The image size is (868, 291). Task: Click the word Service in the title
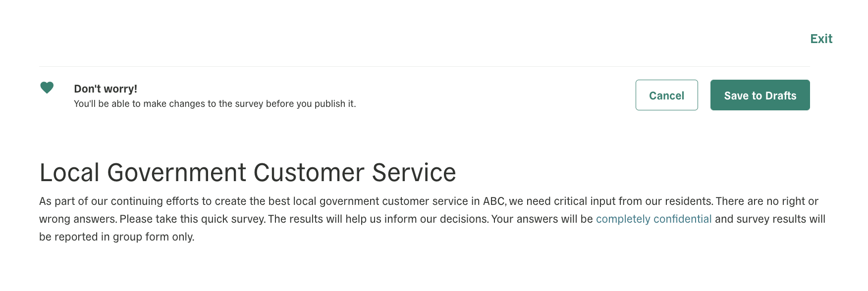pyautogui.click(x=414, y=172)
